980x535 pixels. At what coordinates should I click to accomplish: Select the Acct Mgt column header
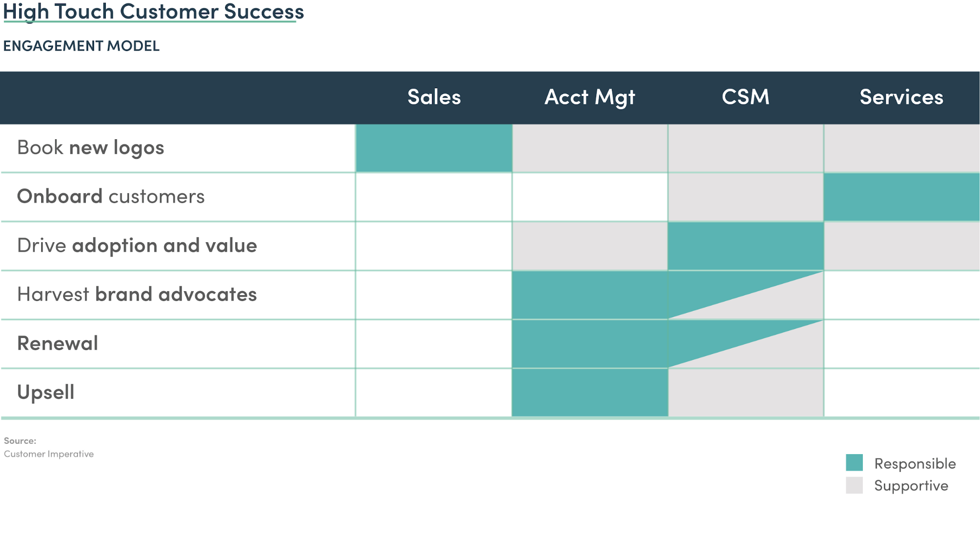pos(590,97)
